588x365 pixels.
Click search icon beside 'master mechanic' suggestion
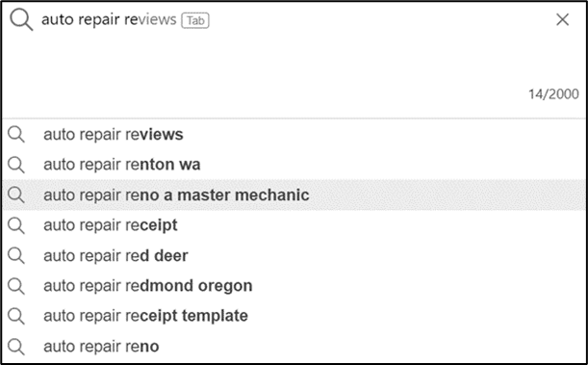16,196
